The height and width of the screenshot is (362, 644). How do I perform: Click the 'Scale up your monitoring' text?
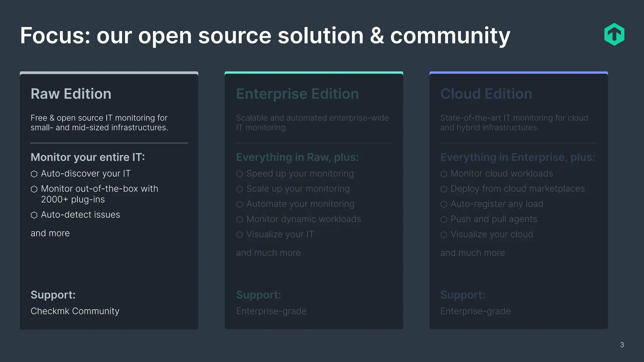pyautogui.click(x=298, y=189)
